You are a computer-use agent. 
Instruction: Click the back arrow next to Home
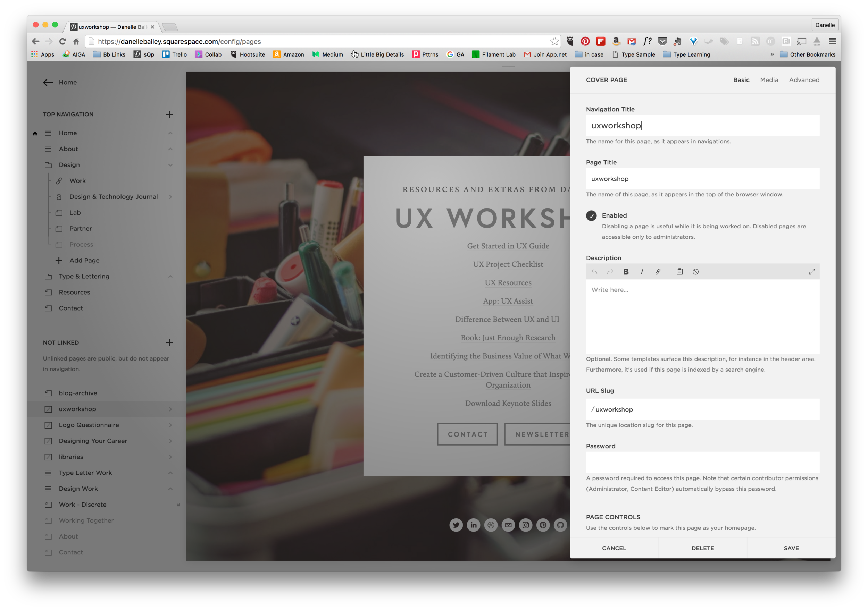pos(48,82)
